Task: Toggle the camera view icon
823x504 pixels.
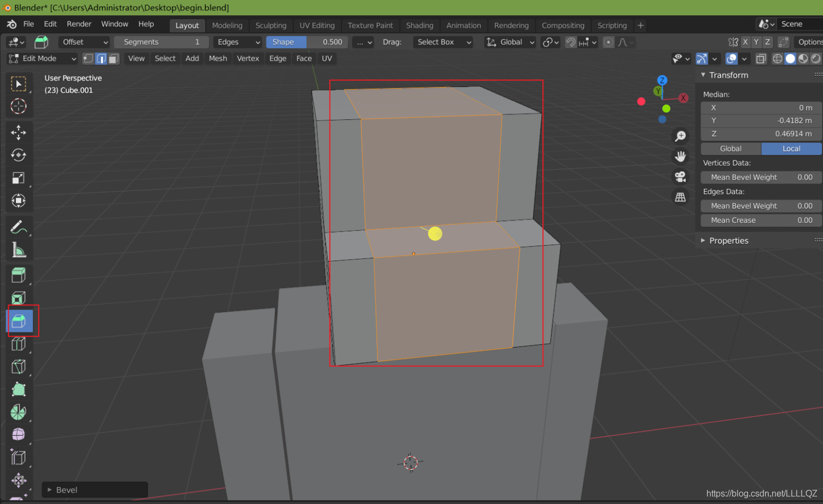Action: tap(680, 177)
